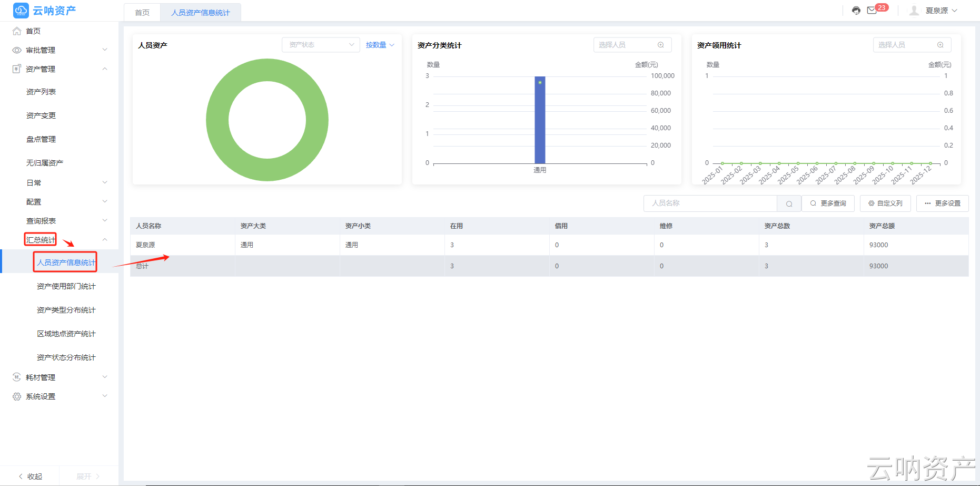The width and height of the screenshot is (980, 486).
Task: Go to 盘点管理 in the sidebar
Action: (41, 139)
